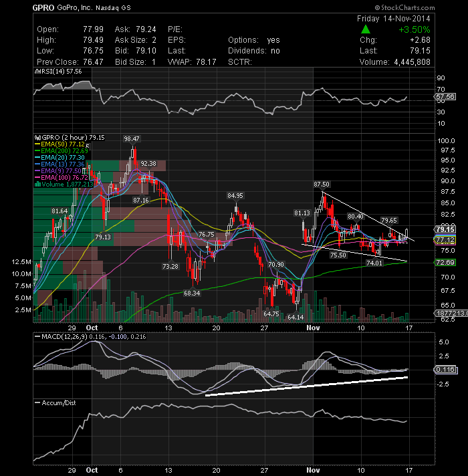Click the green up-arrow change indicator

tap(366, 29)
